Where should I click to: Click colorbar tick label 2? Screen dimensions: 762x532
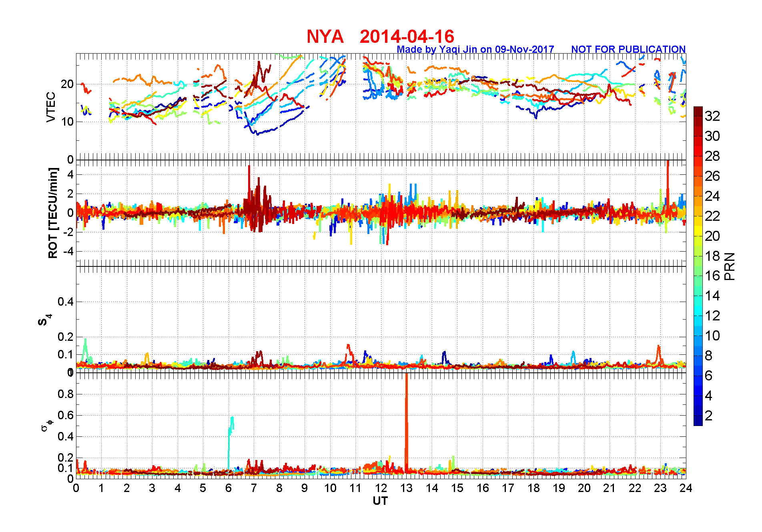tap(708, 416)
